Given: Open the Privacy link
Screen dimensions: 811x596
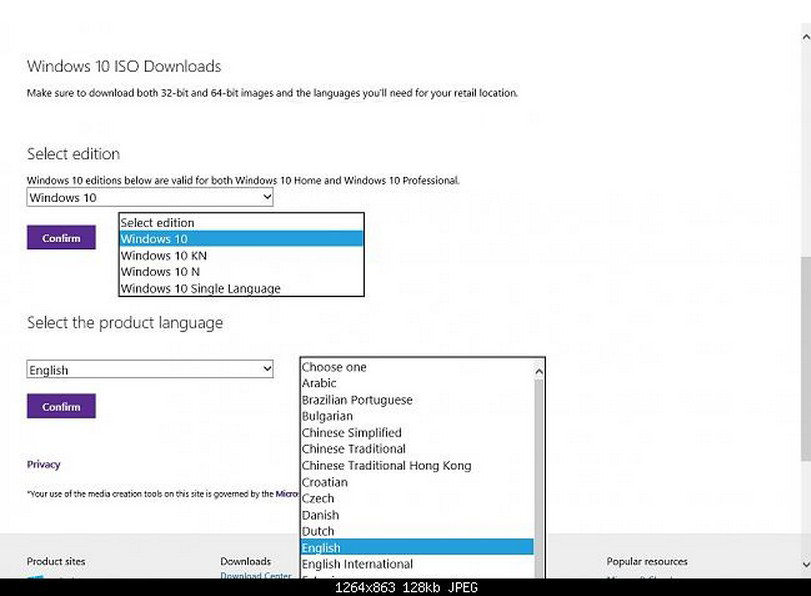Looking at the screenshot, I should coord(43,464).
